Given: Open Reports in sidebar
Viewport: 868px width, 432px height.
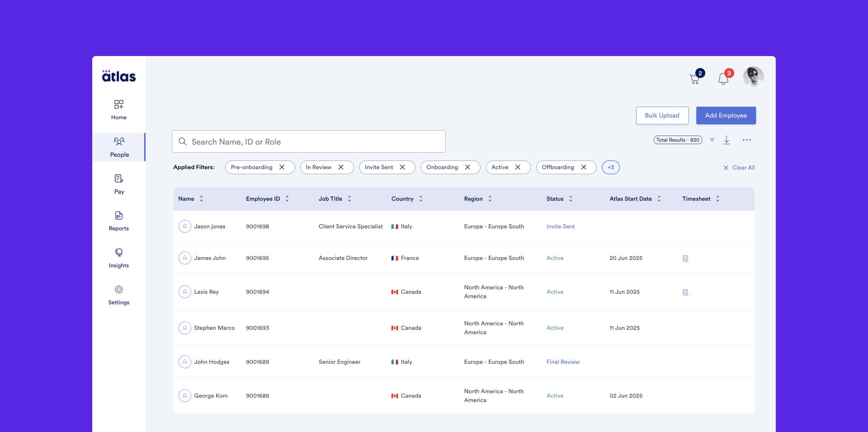Looking at the screenshot, I should click(119, 221).
